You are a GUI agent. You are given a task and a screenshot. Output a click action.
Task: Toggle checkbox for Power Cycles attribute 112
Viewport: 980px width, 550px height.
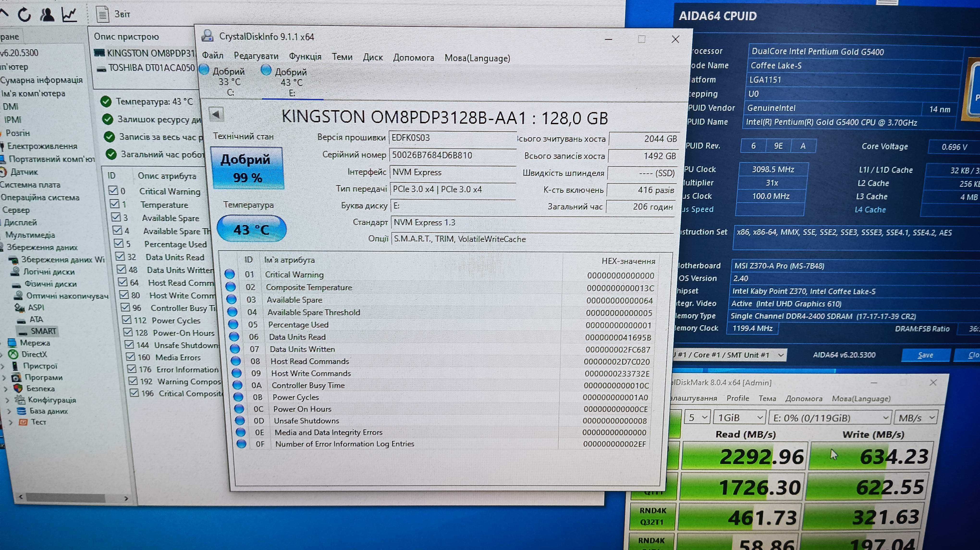click(127, 320)
